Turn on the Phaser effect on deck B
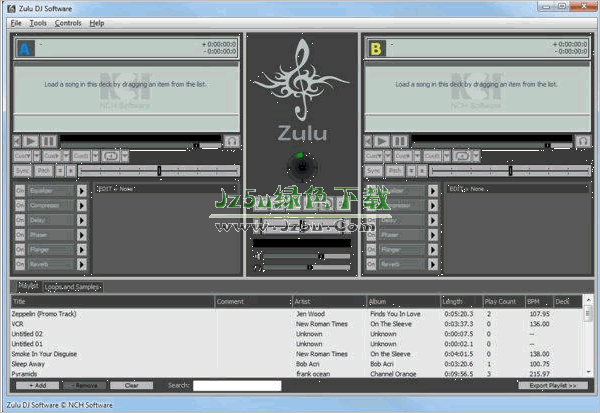The image size is (600, 413). point(371,235)
